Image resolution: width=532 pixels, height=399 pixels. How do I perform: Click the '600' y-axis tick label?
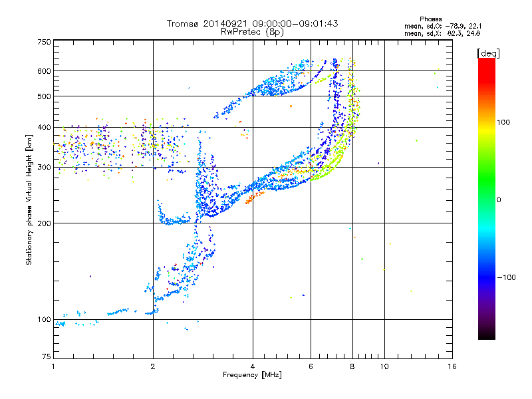click(44, 71)
